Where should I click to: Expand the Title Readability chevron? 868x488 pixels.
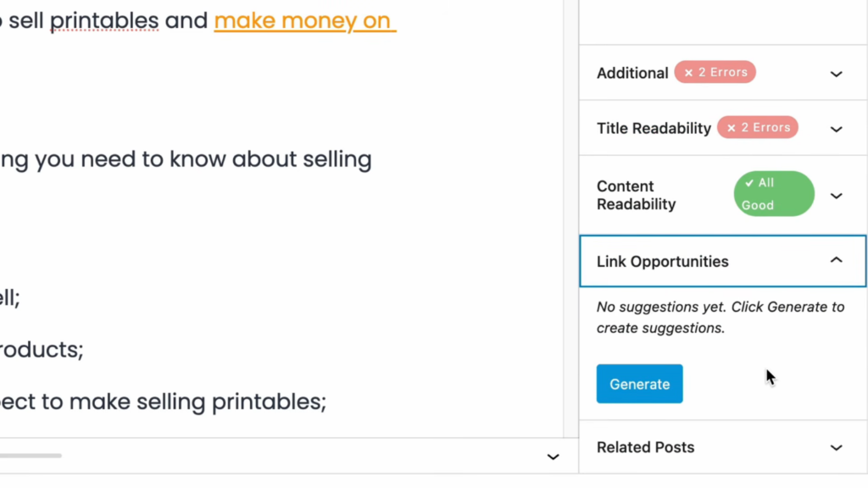[x=836, y=130]
